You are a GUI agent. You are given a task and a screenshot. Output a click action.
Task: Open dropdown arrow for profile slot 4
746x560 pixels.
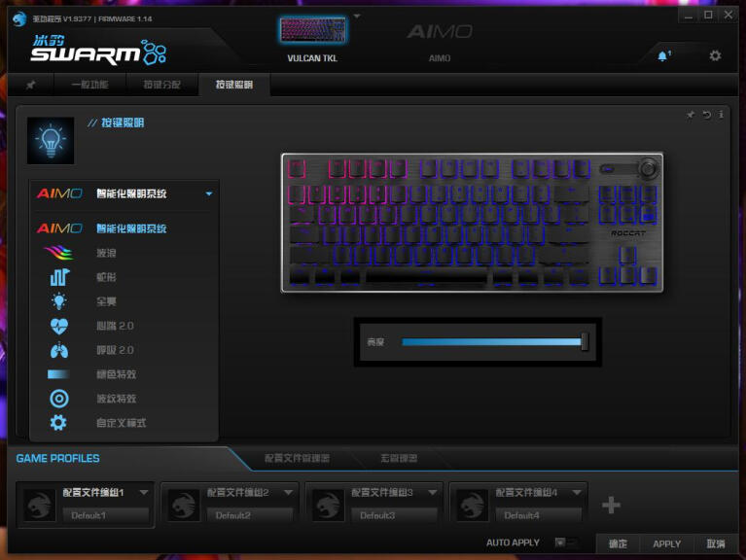tap(577, 493)
